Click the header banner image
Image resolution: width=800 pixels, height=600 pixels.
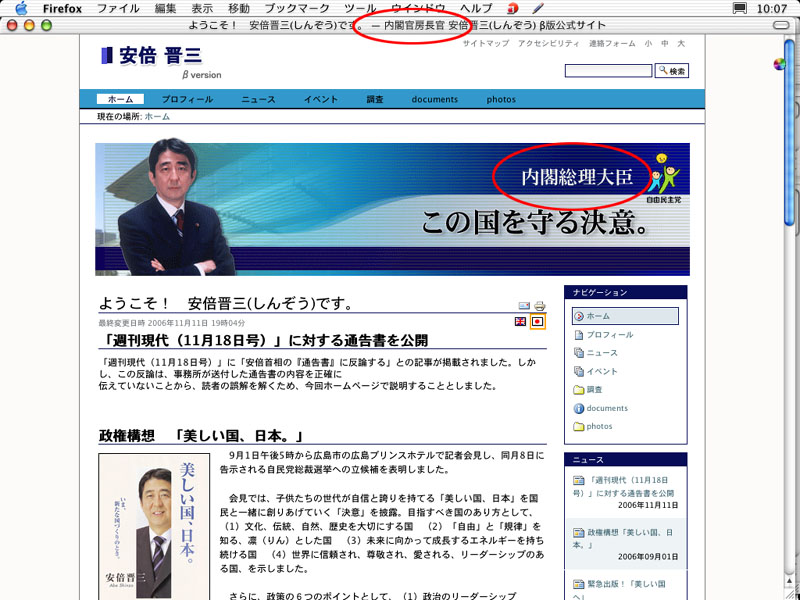(392, 209)
